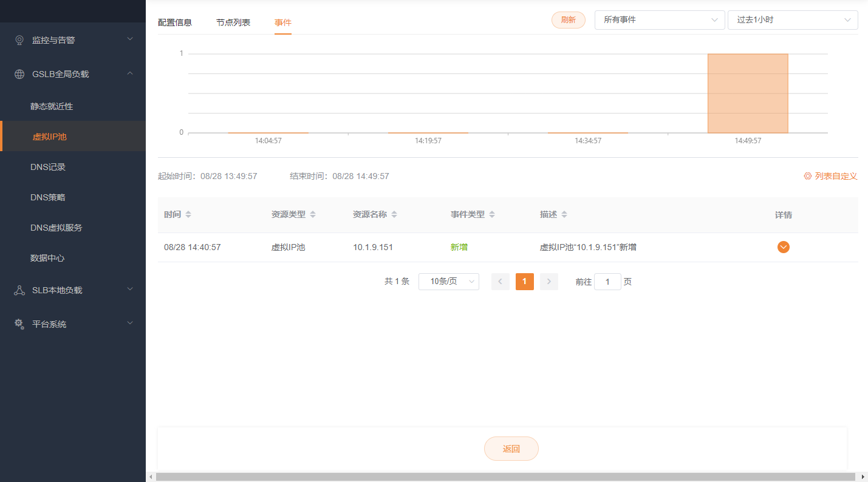Click the horizontal scrollbar at bottom
Image resolution: width=868 pixels, height=482 pixels.
coord(504,477)
